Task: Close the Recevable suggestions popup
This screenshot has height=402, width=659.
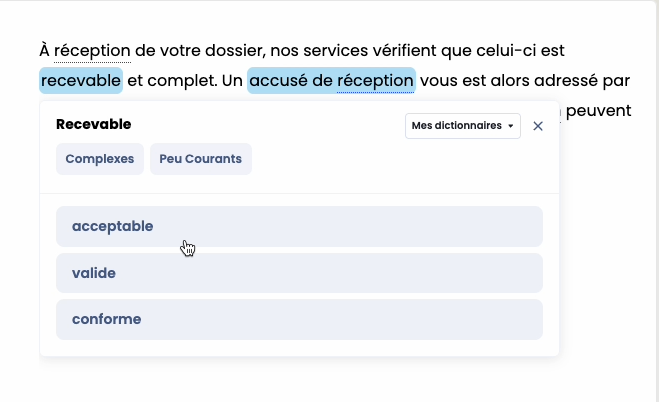Action: 538,126
